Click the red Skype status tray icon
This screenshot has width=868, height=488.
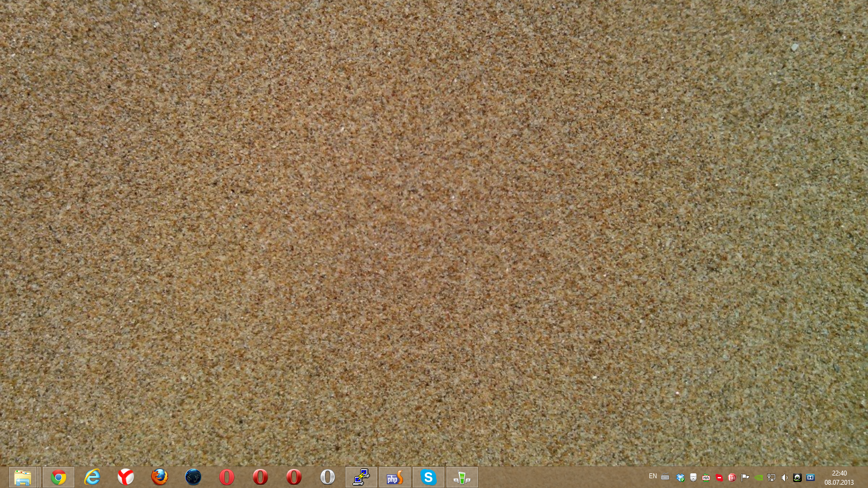pyautogui.click(x=719, y=478)
